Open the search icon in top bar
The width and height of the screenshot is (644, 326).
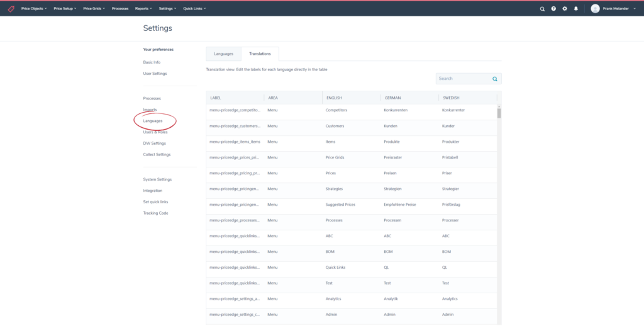pyautogui.click(x=542, y=9)
